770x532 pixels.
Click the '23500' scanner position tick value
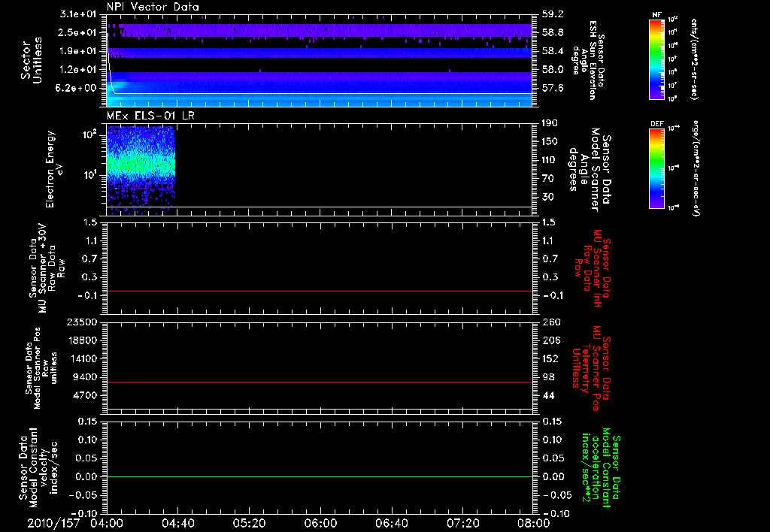[83, 322]
